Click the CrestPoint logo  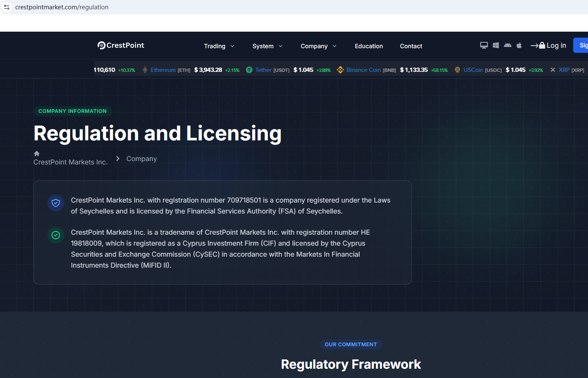click(x=121, y=45)
